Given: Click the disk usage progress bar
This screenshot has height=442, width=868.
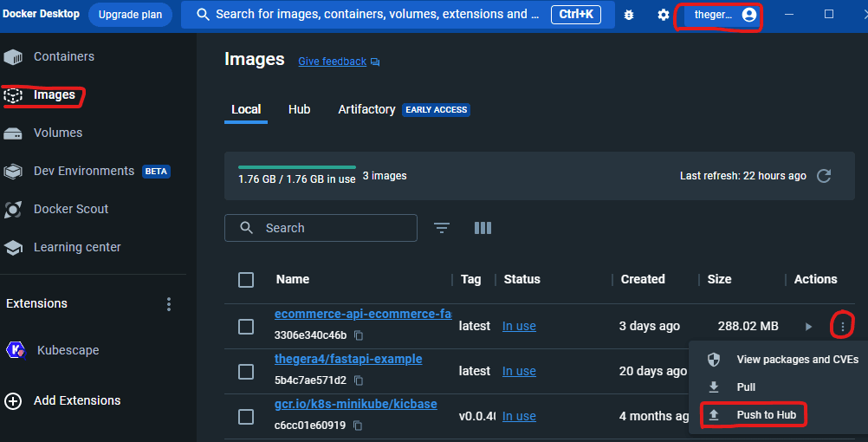Looking at the screenshot, I should [297, 167].
